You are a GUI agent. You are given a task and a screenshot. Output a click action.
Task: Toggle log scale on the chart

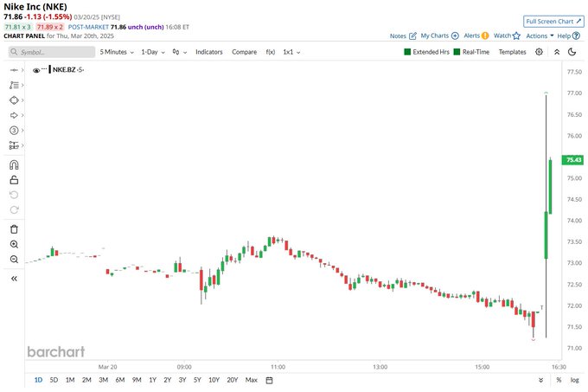tap(574, 380)
